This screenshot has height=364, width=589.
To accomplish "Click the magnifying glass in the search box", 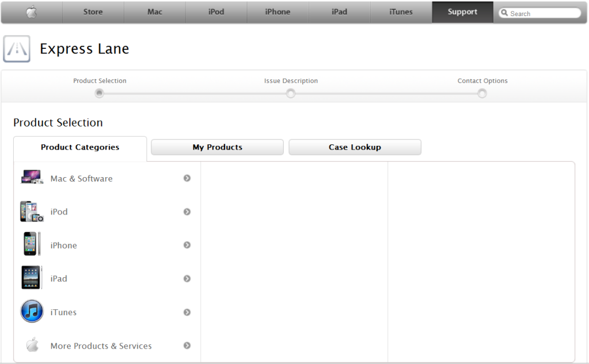I will click(x=504, y=13).
